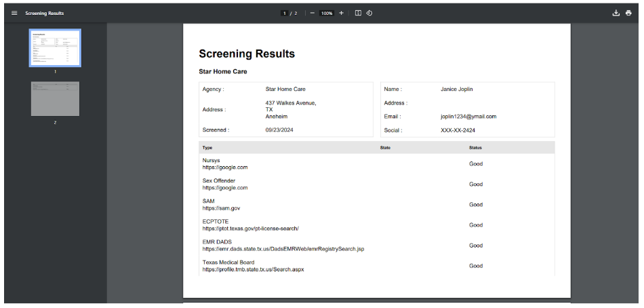Click the email joplin1234@ymail.com
The image size is (644, 308).
point(468,117)
